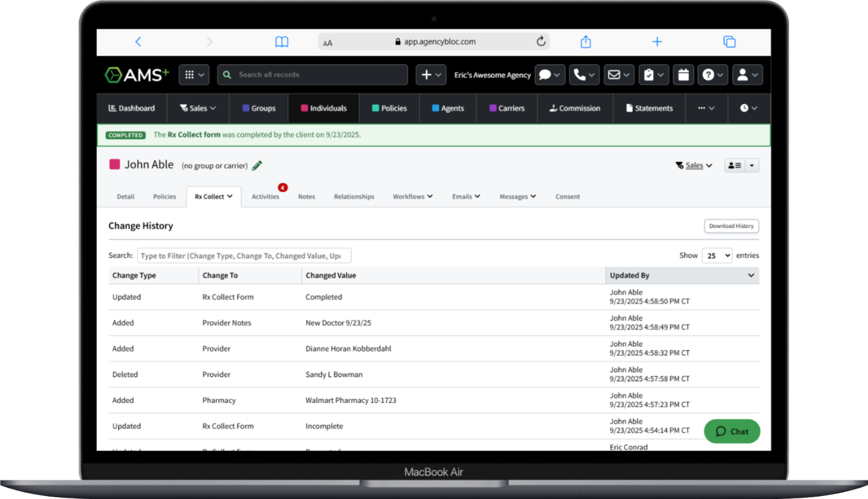
Task: Open the user account icon
Action: tap(744, 74)
